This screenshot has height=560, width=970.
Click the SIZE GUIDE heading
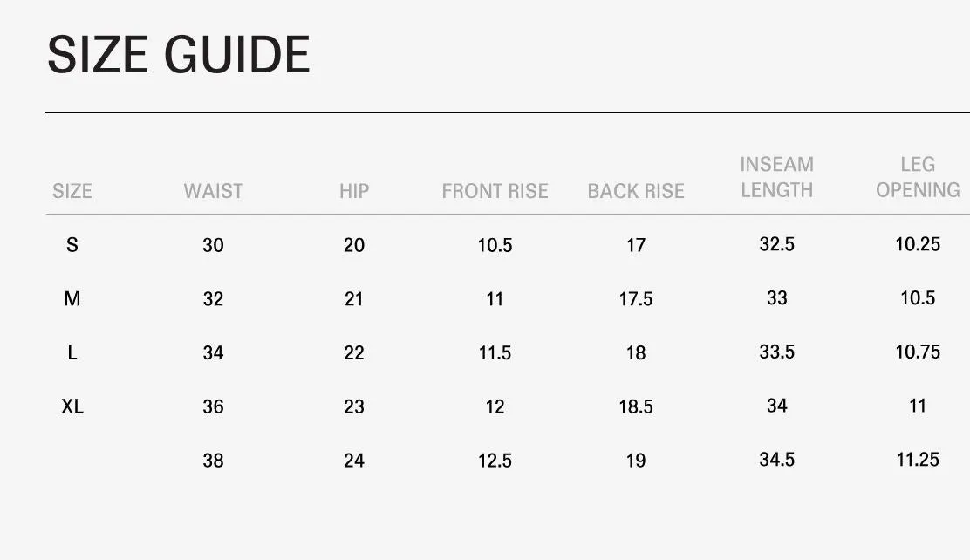coord(179,54)
